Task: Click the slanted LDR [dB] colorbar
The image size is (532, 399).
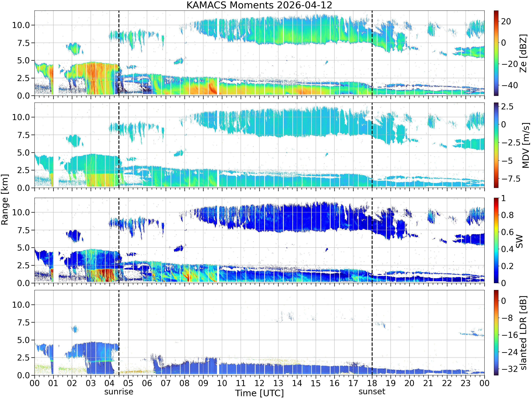Action: [x=496, y=333]
